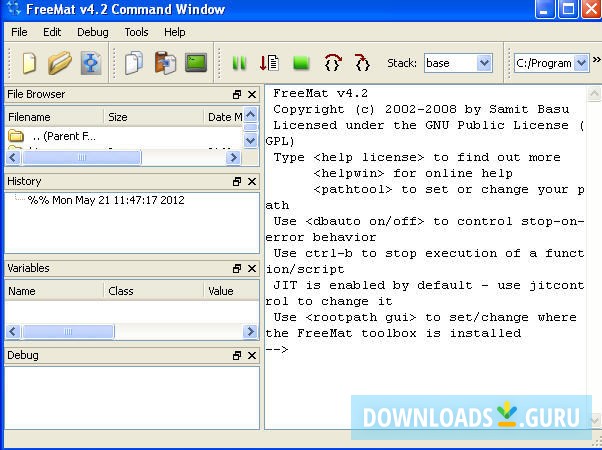The height and width of the screenshot is (450, 602).
Task: Click the File Browser scroll up arrow
Action: click(251, 115)
